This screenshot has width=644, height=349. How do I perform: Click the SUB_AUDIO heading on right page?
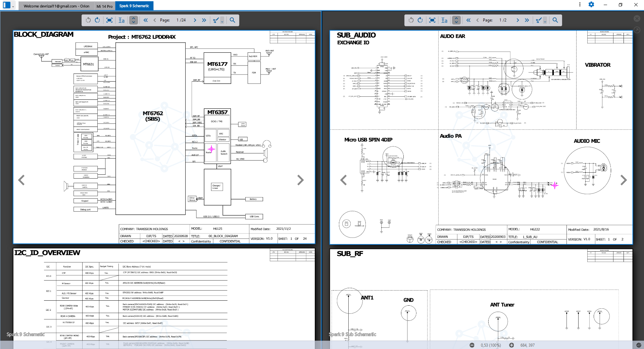(x=356, y=35)
